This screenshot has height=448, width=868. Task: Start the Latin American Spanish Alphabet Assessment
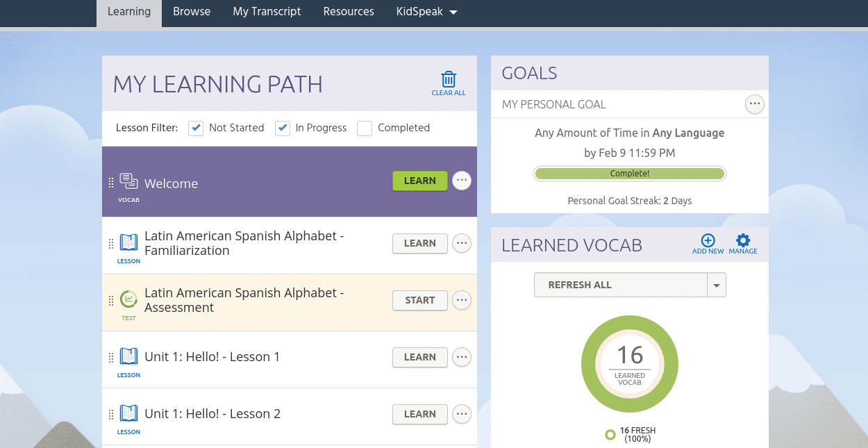pos(419,300)
